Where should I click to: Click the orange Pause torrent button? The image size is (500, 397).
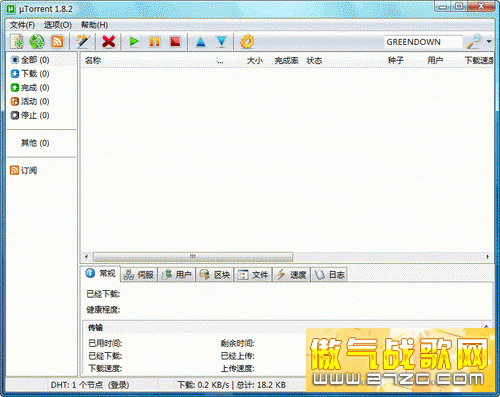coord(155,42)
